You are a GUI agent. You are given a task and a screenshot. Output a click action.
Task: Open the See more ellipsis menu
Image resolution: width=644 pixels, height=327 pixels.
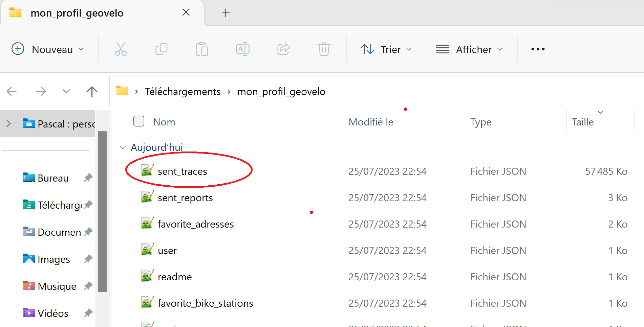537,49
